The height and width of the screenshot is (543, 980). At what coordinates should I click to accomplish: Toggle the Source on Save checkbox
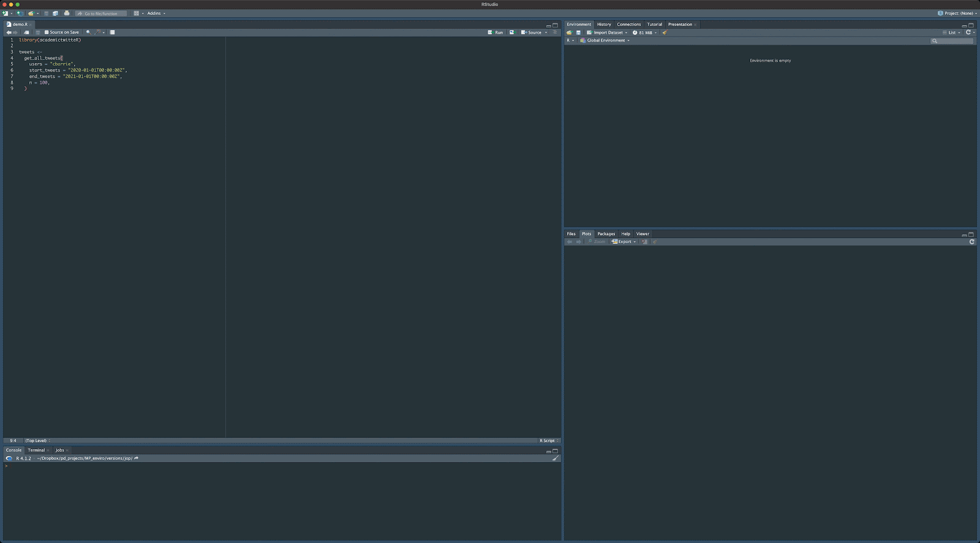pos(47,32)
